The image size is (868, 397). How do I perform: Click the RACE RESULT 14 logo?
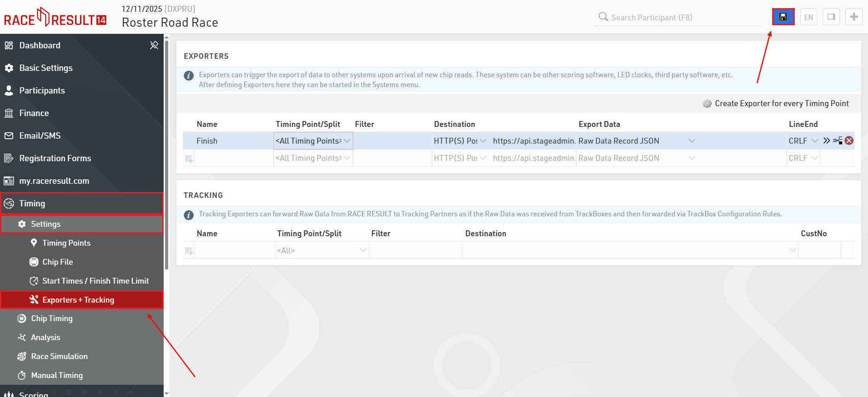pos(55,17)
